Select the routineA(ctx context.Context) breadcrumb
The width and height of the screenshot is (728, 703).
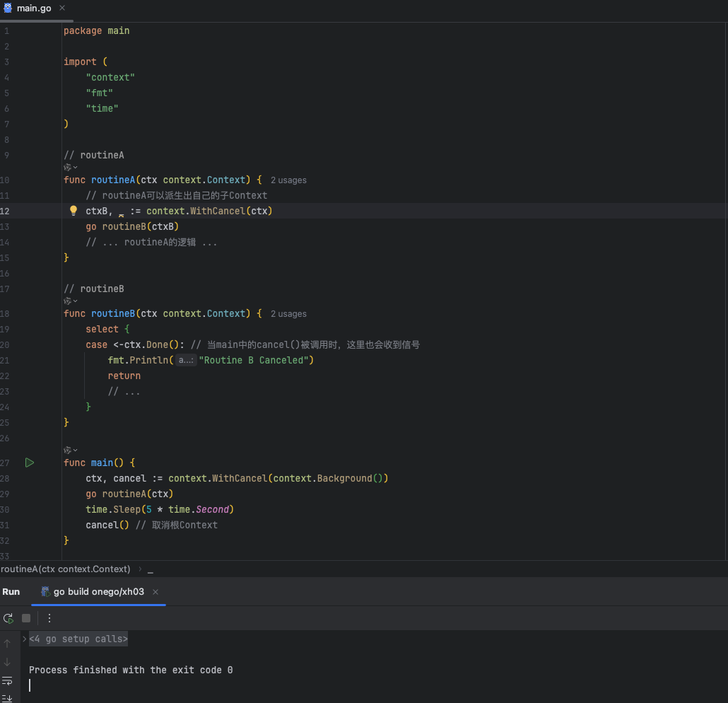click(x=66, y=569)
